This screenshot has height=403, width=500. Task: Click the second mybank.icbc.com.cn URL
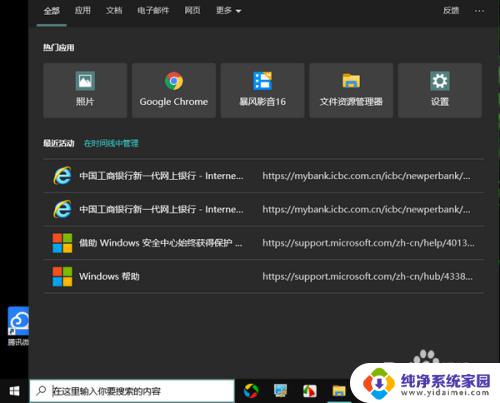pyautogui.click(x=366, y=209)
